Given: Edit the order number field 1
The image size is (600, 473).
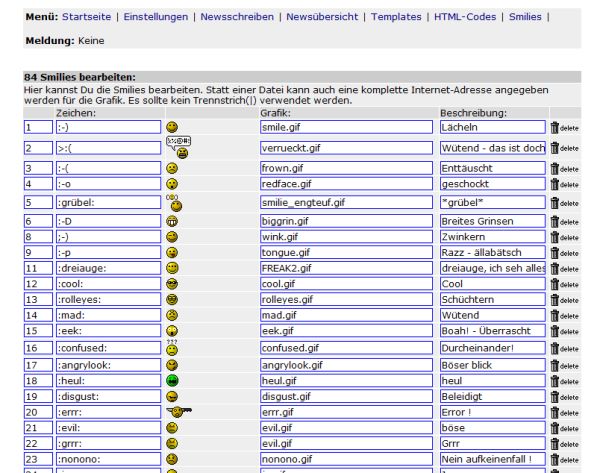Looking at the screenshot, I should [38, 127].
